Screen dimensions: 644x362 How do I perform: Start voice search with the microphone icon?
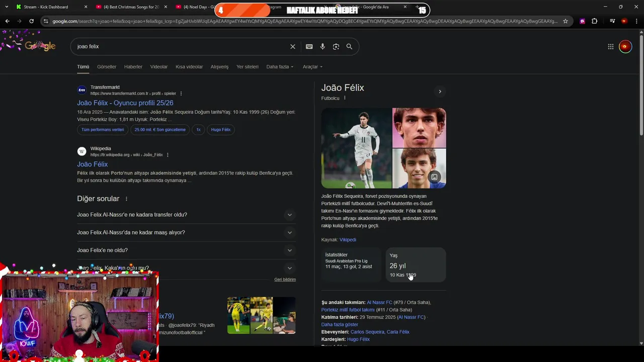click(x=323, y=47)
